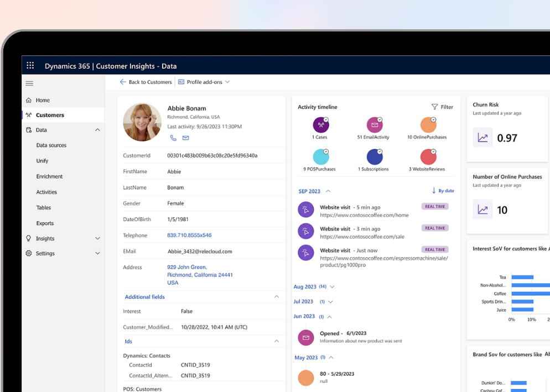This screenshot has height=392, width=550.
Task: Click the Website visit Just now icon
Action: 306,253
